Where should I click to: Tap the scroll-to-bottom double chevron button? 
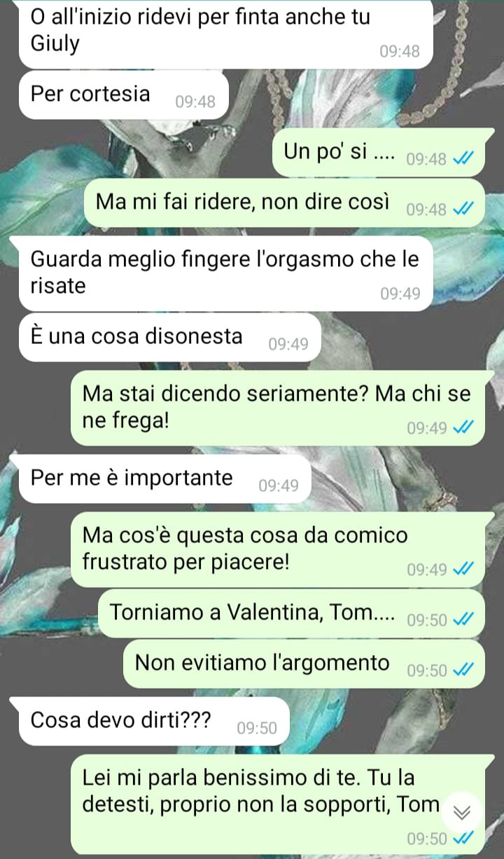coord(463,813)
